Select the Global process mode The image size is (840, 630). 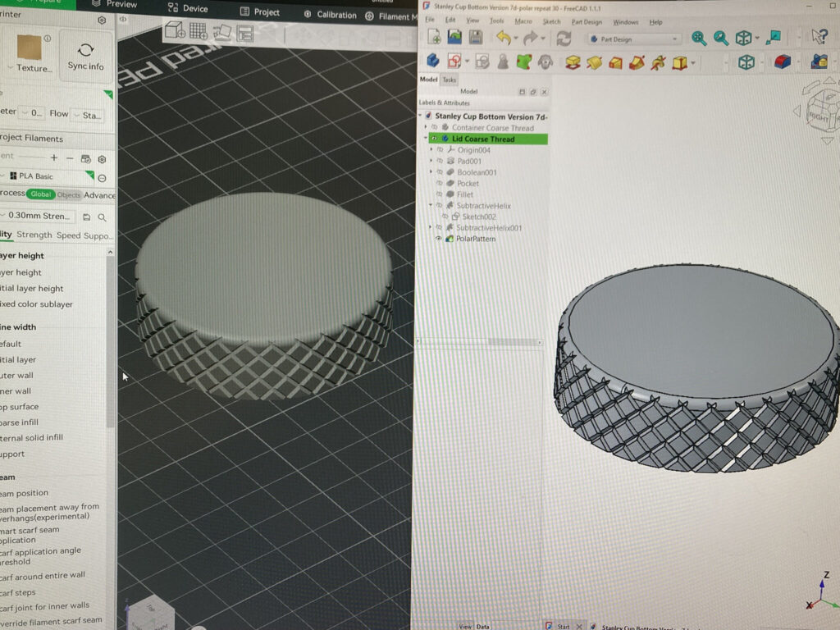pyautogui.click(x=41, y=194)
